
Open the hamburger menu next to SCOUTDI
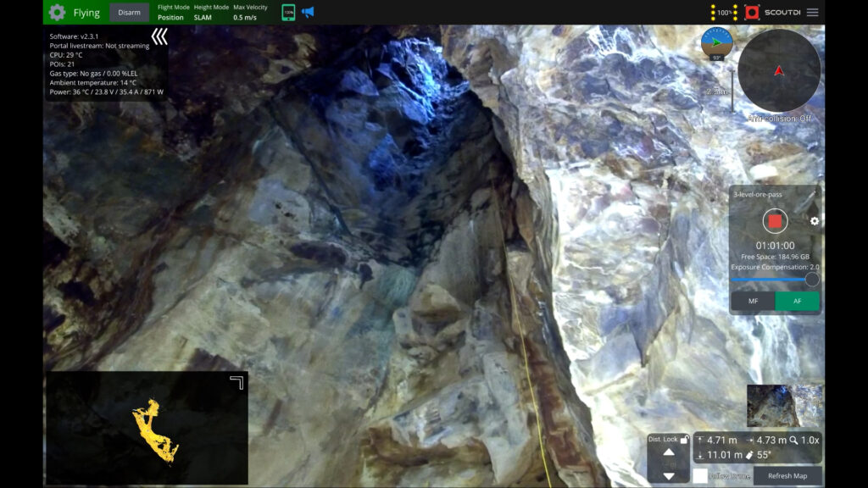[812, 13]
